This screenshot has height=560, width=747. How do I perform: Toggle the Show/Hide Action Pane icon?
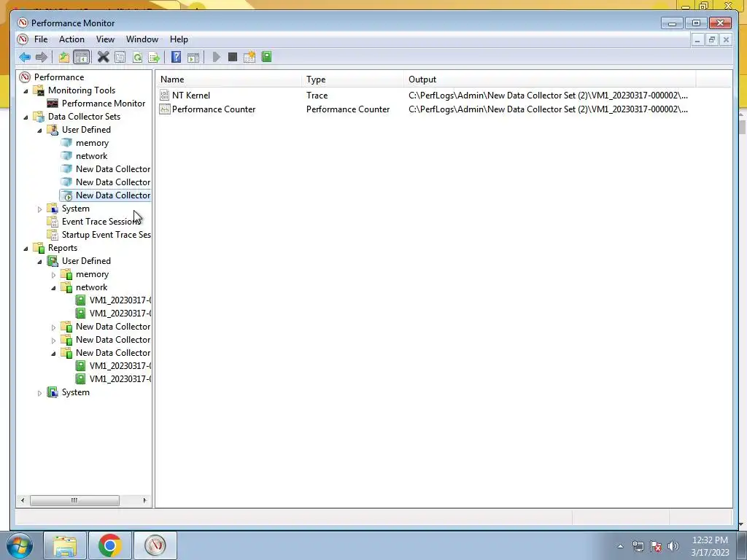(x=193, y=57)
